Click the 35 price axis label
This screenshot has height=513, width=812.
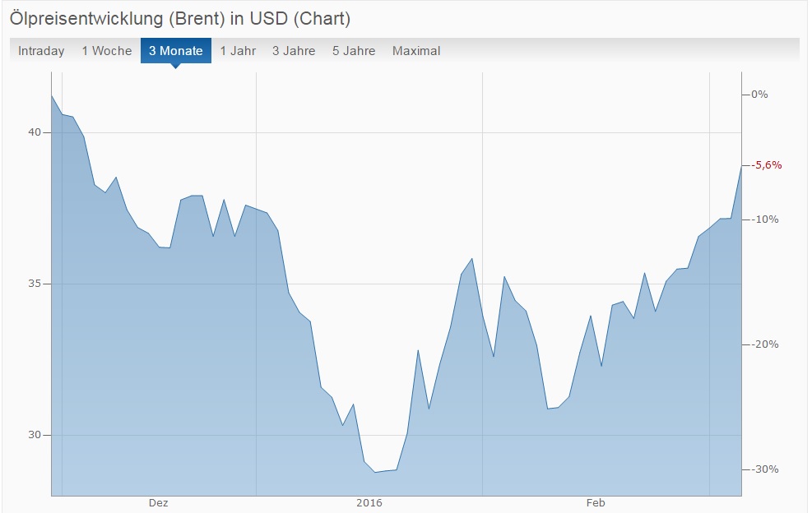(x=35, y=284)
